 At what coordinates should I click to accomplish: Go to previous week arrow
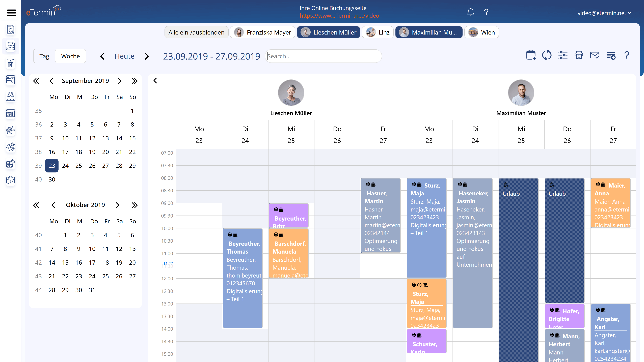(102, 56)
